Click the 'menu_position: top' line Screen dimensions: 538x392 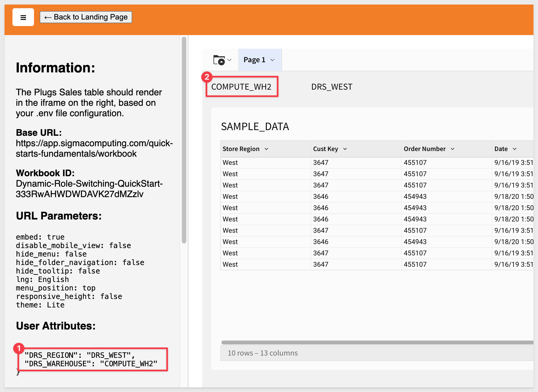pyautogui.click(x=56, y=288)
